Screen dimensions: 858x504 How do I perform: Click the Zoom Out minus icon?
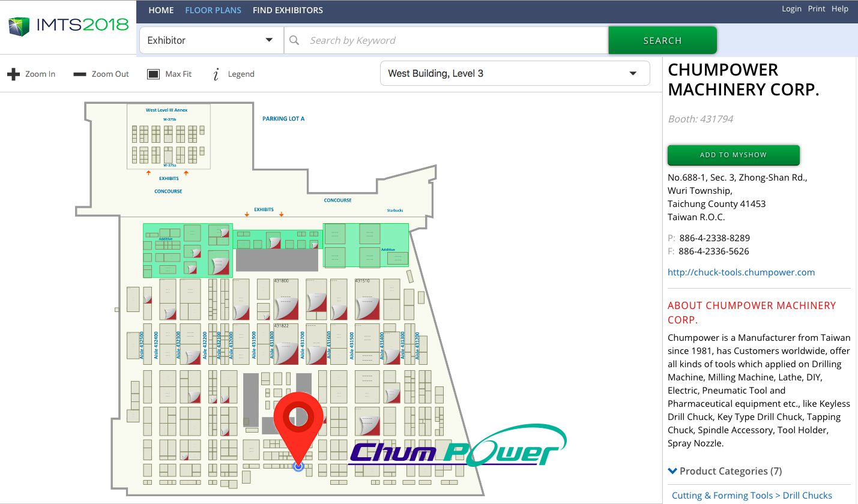pos(80,74)
